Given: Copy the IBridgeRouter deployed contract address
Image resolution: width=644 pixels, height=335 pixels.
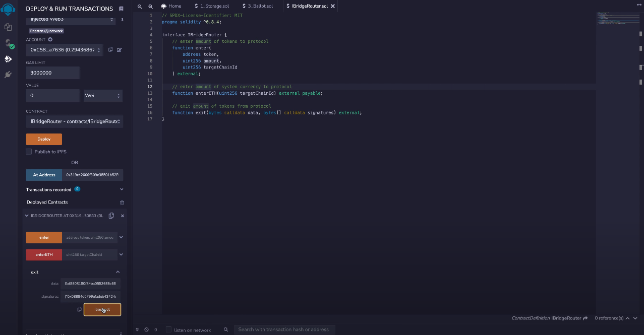Looking at the screenshot, I should pos(111,216).
